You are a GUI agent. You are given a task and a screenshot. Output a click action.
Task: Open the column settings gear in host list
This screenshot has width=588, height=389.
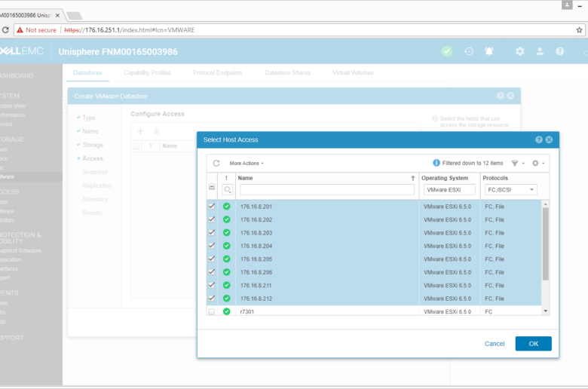pyautogui.click(x=535, y=163)
